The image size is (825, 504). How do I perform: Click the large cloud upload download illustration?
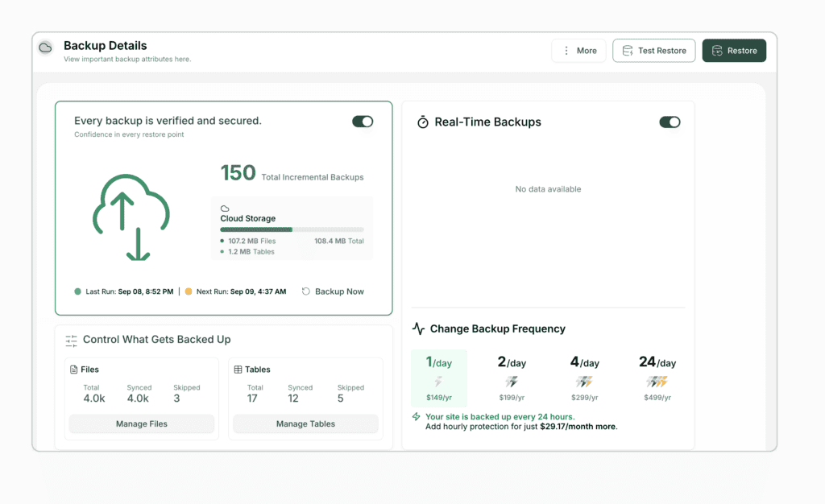(x=131, y=217)
